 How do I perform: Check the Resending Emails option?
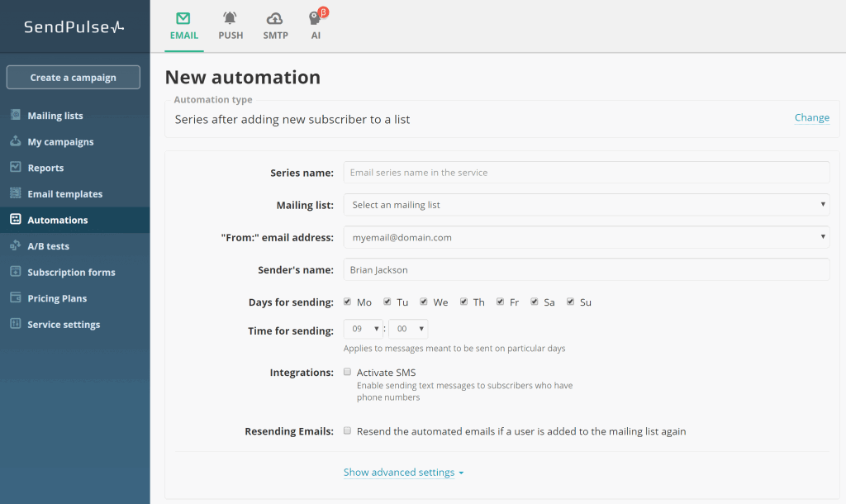tap(347, 430)
